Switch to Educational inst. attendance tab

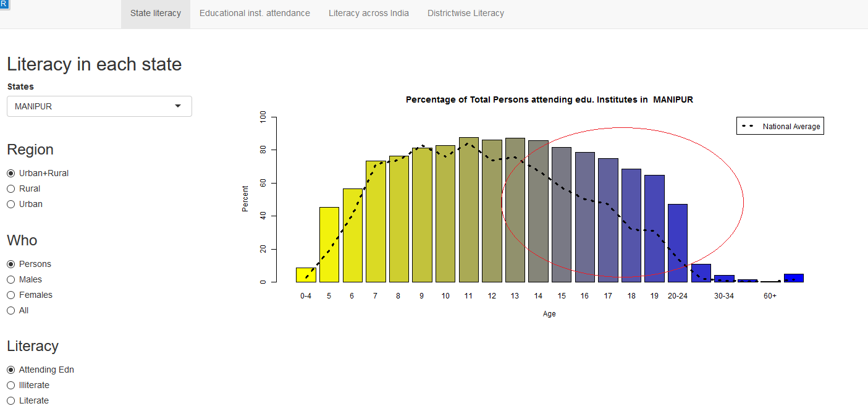(x=255, y=13)
